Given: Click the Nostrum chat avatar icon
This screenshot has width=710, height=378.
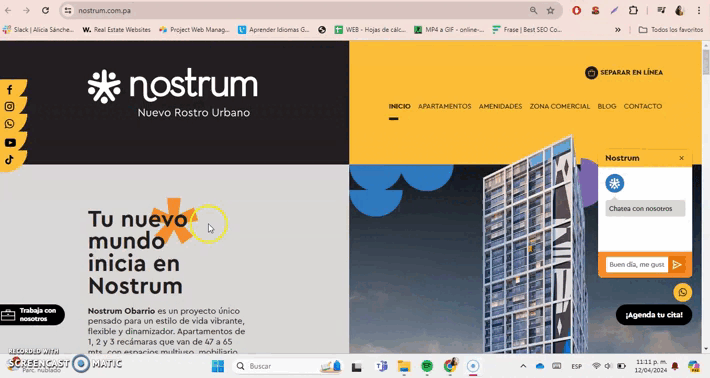Looking at the screenshot, I should (614, 183).
